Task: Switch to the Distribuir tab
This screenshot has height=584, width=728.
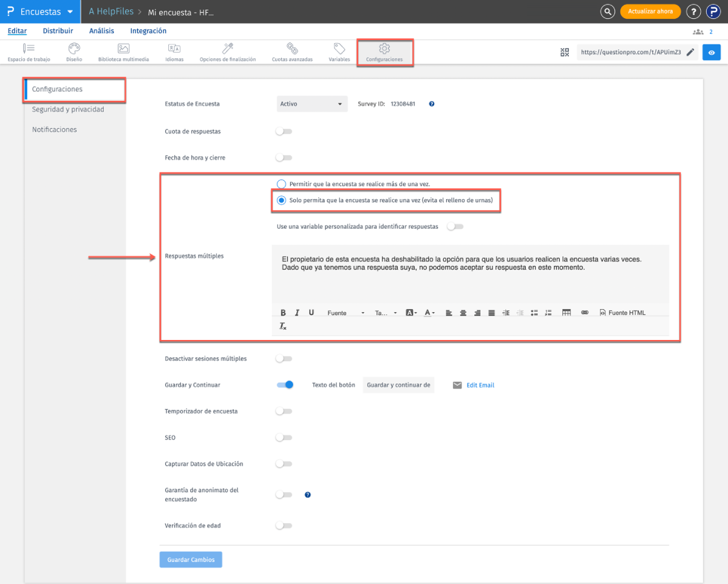Action: click(x=58, y=31)
